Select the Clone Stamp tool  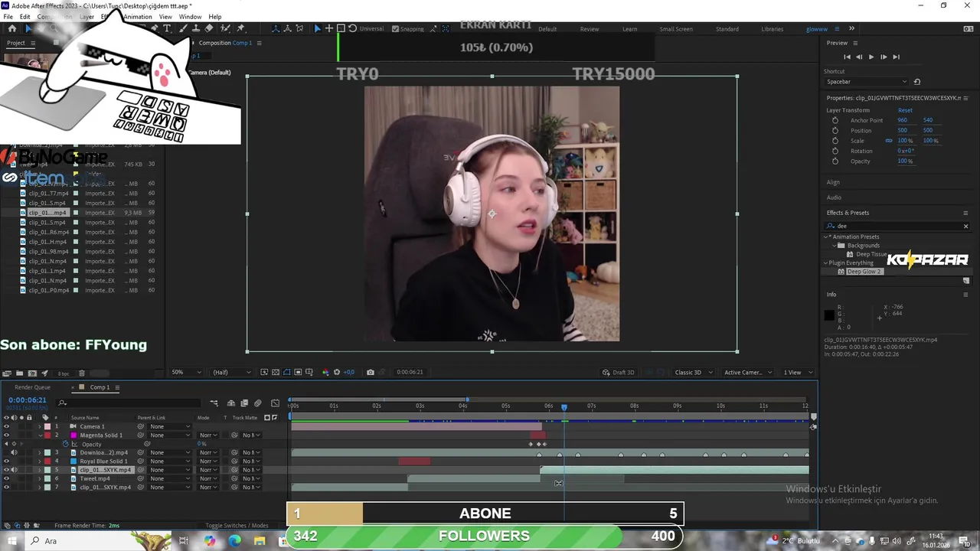(195, 28)
